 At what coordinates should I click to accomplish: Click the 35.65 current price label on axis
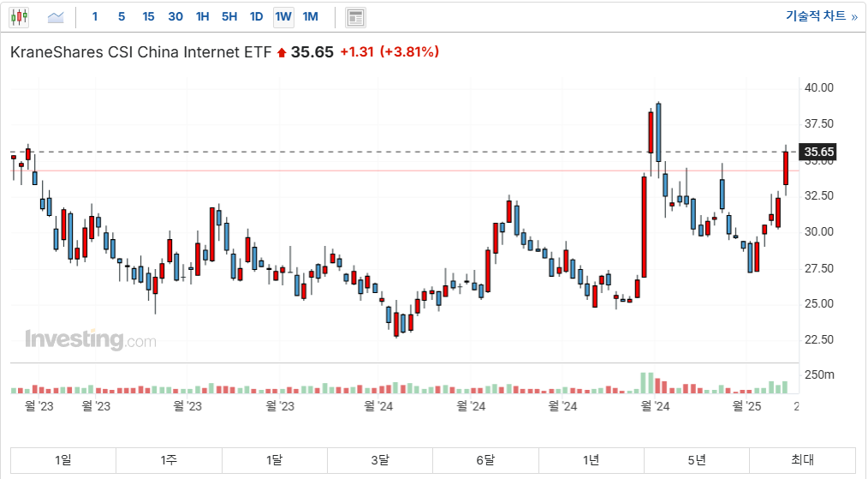pyautogui.click(x=818, y=152)
